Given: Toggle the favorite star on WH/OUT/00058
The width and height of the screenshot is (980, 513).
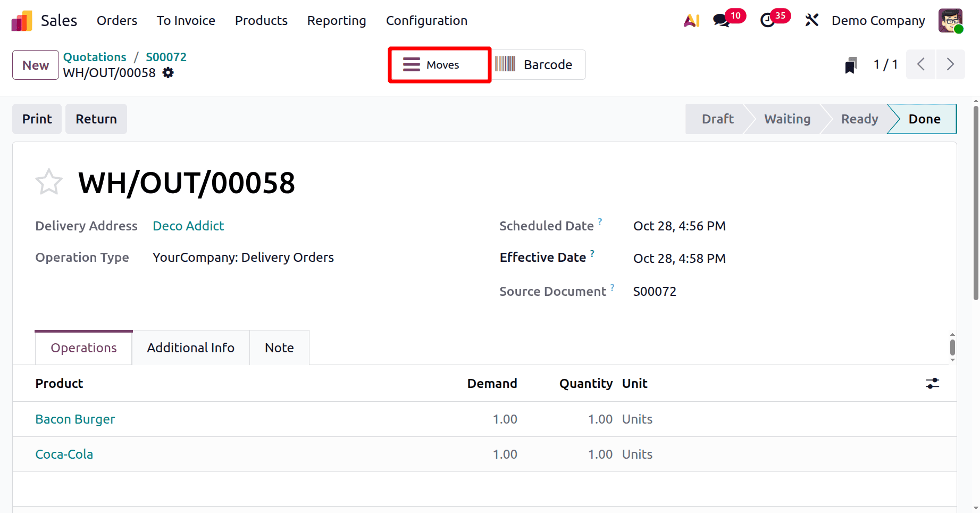Looking at the screenshot, I should coord(48,181).
